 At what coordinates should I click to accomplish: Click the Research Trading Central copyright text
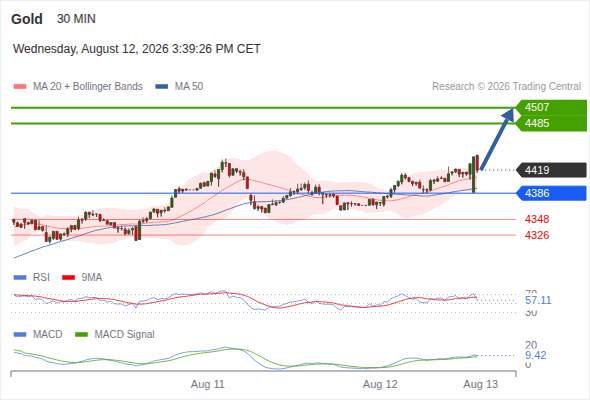(506, 87)
